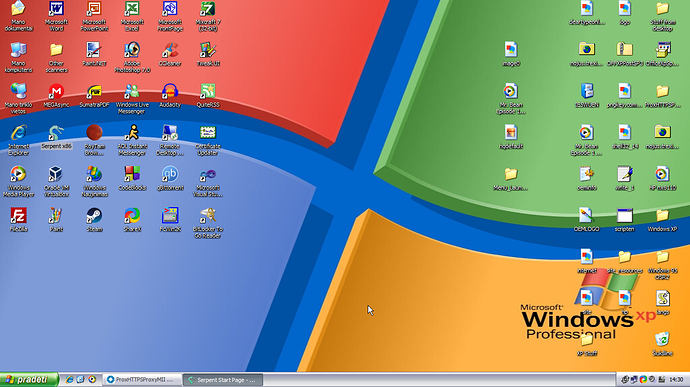Select the Audacity headphones icon
Viewport: 690px width, 387px height.
point(170,96)
